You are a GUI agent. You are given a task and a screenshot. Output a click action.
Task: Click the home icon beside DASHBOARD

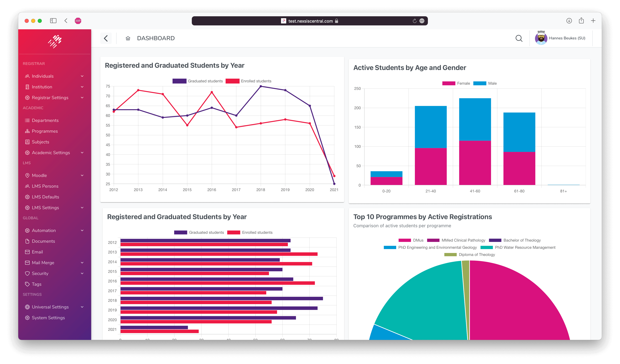[x=128, y=38]
